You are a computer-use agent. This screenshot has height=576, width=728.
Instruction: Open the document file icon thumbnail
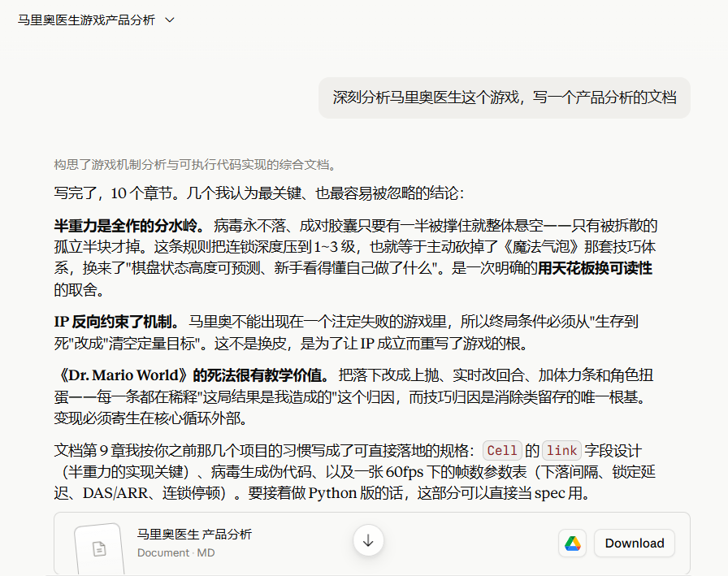point(99,548)
